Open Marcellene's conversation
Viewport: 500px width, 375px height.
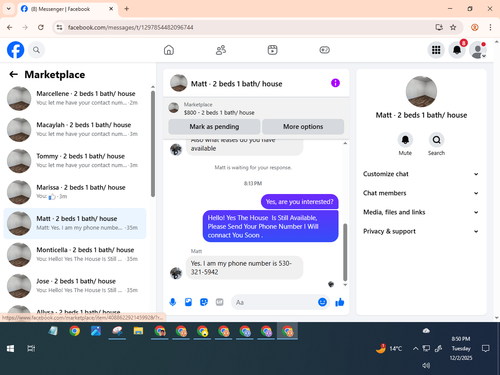click(75, 98)
